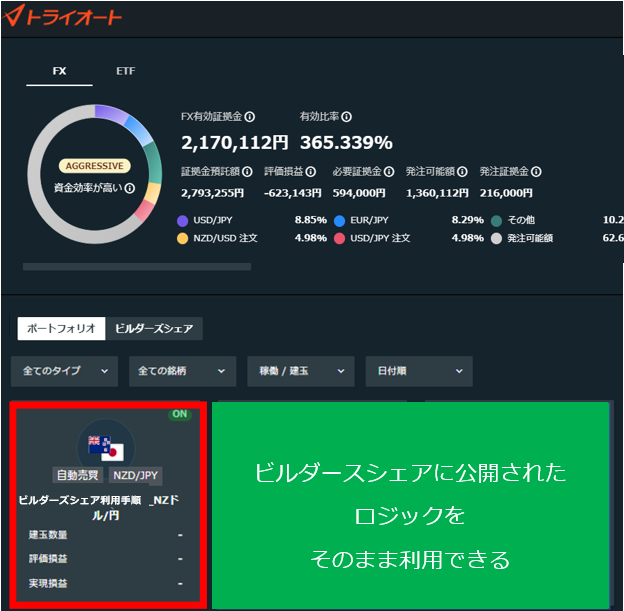Open the 全てのタイプ dropdown

pyautogui.click(x=64, y=371)
